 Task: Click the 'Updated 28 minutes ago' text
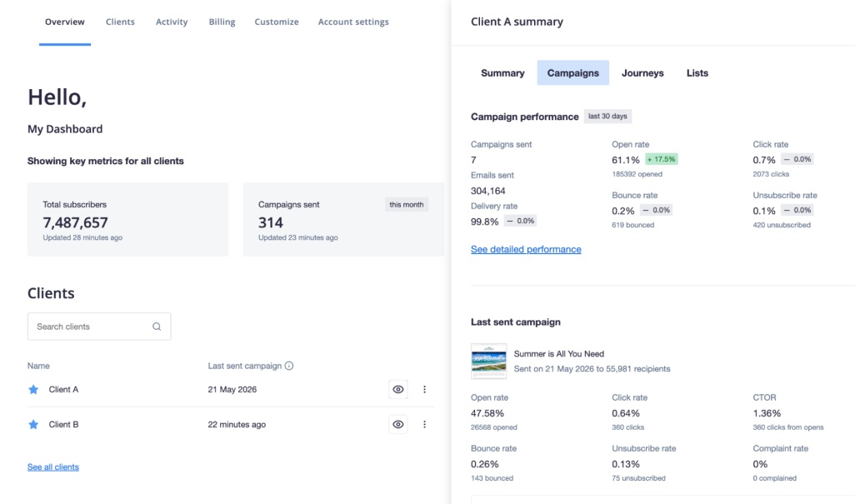(82, 237)
